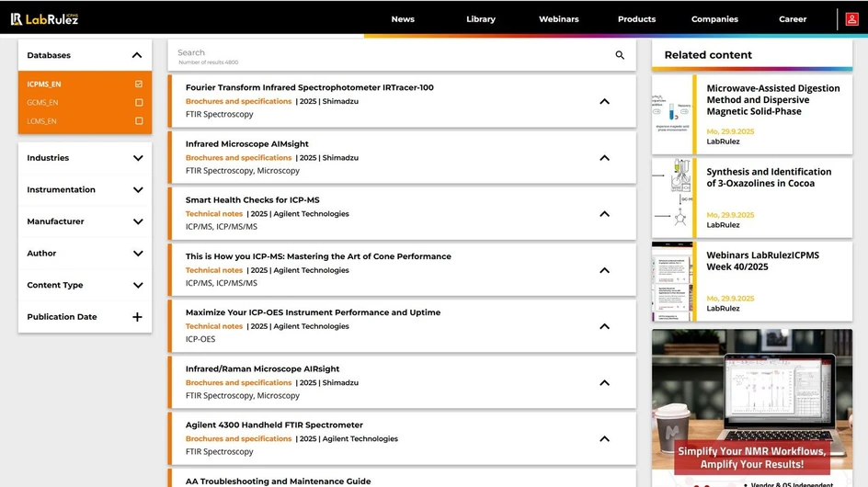Image resolution: width=868 pixels, height=487 pixels.
Task: Open the Library menu
Action: [x=480, y=19]
